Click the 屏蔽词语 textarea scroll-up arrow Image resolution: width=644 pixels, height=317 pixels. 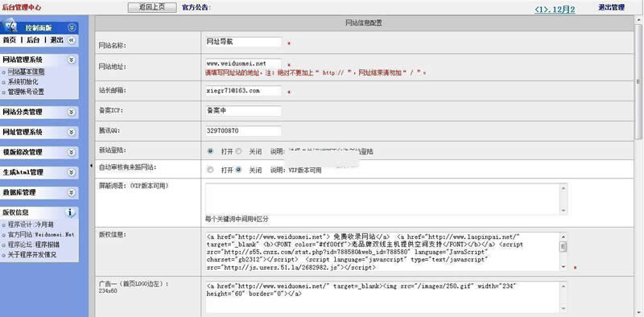point(563,187)
